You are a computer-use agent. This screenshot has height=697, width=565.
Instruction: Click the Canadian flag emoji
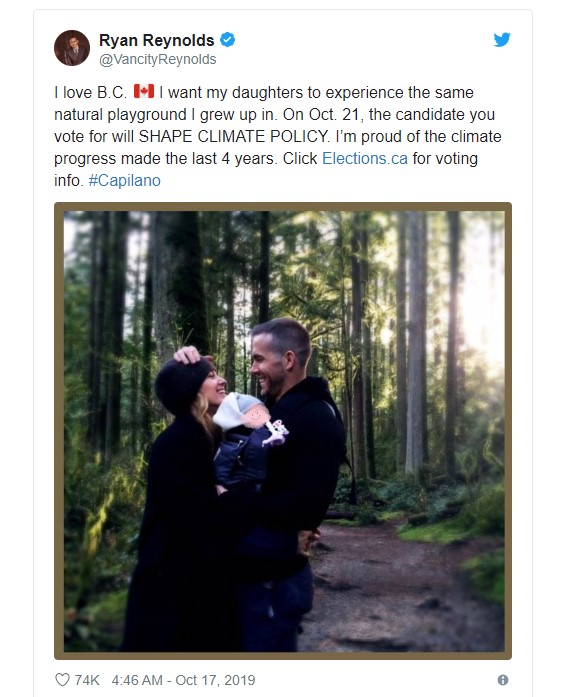(x=144, y=92)
